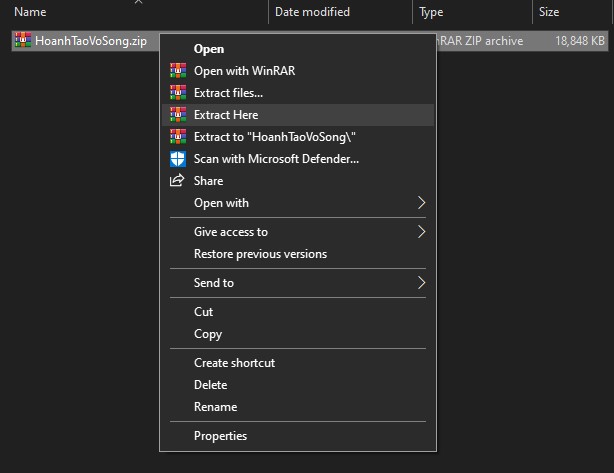Screen dimensions: 614x473
Task: Choose Delete from the context menu
Action: tap(210, 385)
